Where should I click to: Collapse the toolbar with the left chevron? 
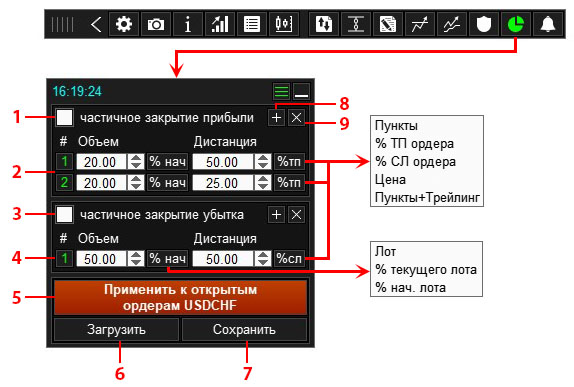click(x=96, y=25)
